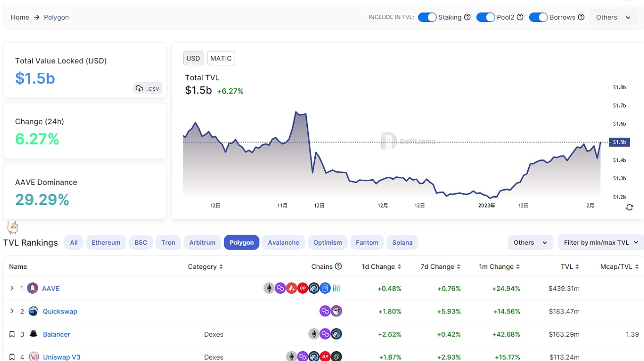Click the help icon next to Staking
Screen dimensions: 644x361
pos(467,17)
